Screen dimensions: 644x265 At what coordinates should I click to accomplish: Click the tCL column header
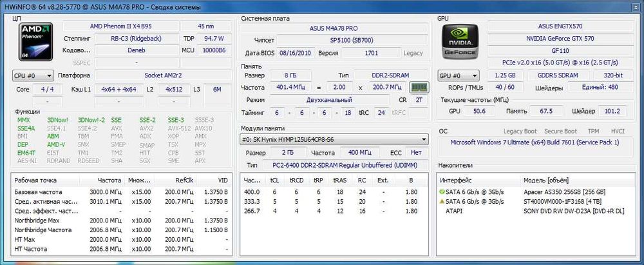274,181
